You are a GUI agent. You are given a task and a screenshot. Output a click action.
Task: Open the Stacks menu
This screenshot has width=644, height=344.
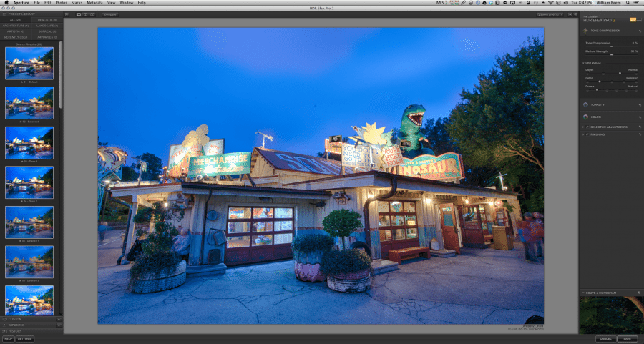coord(77,2)
